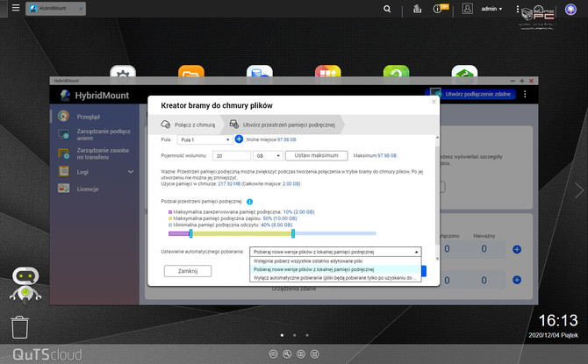Go to next desktop page arrow

(579, 190)
